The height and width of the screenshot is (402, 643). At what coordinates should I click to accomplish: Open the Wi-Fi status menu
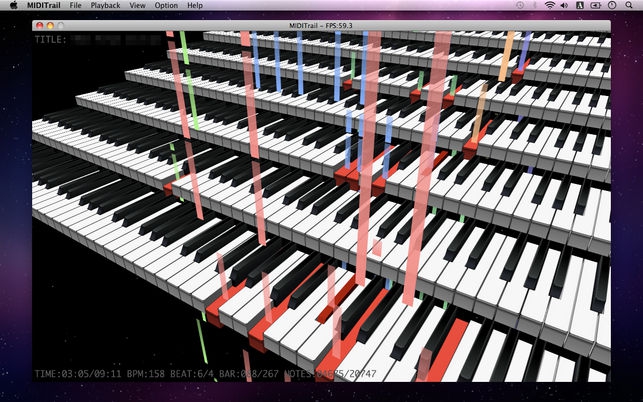(x=550, y=5)
